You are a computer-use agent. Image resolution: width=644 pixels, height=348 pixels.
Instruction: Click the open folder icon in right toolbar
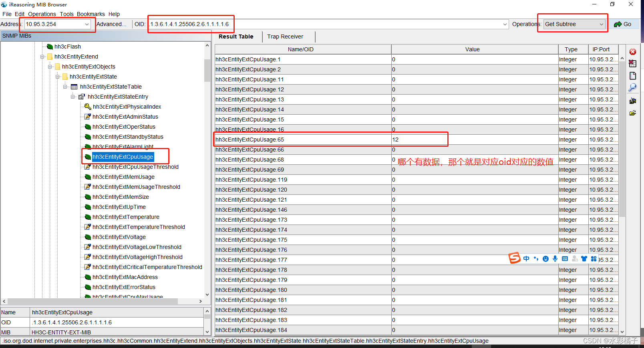tap(633, 113)
